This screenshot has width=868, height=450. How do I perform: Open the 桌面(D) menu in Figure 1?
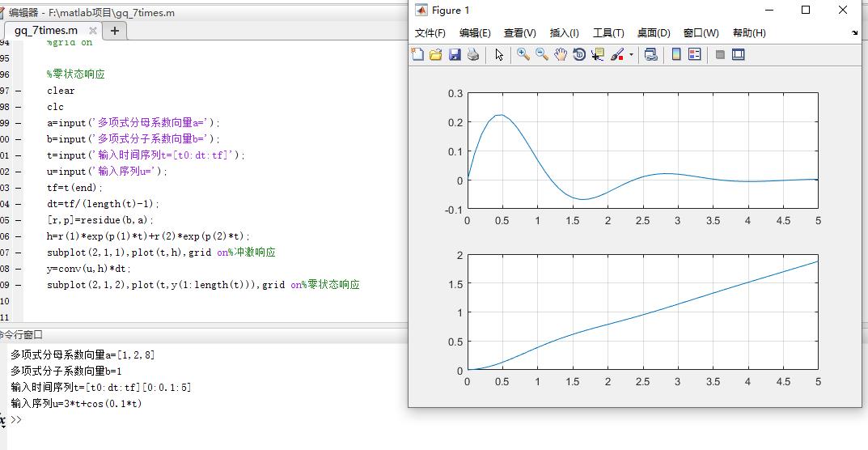[654, 33]
